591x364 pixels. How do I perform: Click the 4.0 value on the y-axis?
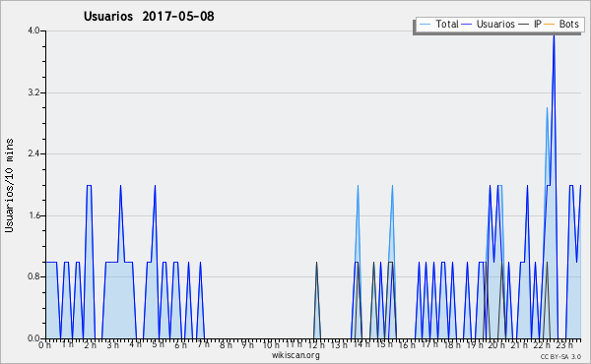click(x=33, y=30)
